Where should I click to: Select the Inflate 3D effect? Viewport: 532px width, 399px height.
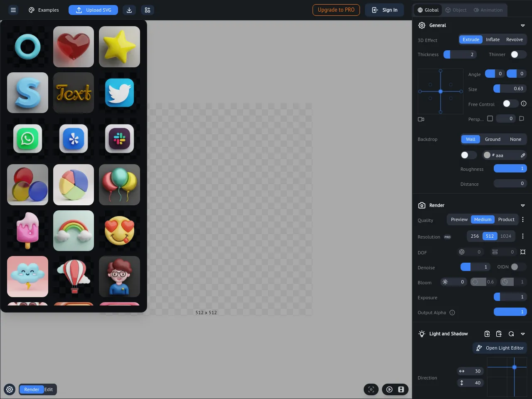point(493,39)
